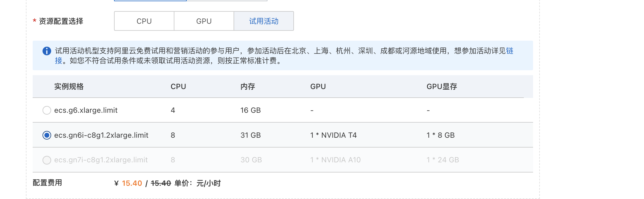Click the ecs.gn6i-c8g1.2xlarge.limit instance name
Screen dimensions: 644x199
coord(101,135)
